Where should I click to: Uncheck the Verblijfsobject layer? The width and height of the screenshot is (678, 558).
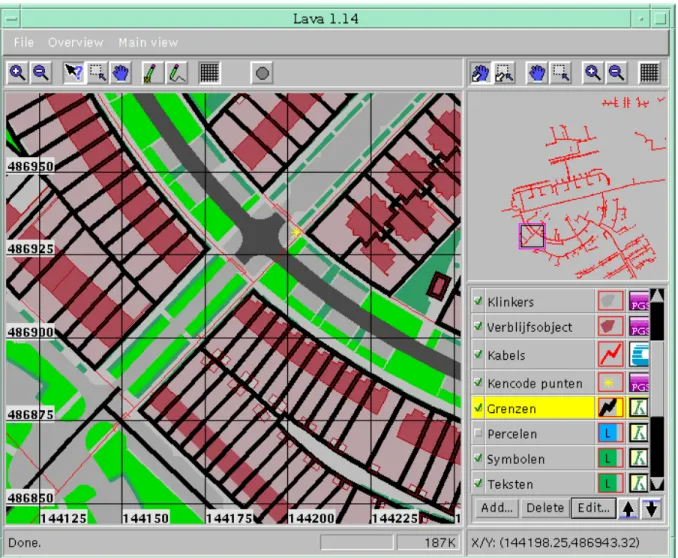click(x=478, y=326)
